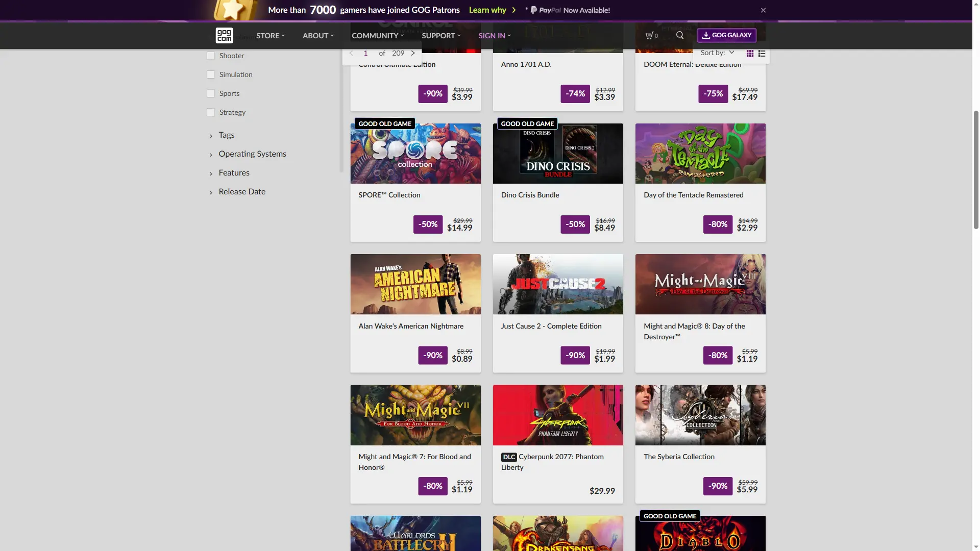980x551 pixels.
Task: Open the Sort by dropdown
Action: pyautogui.click(x=717, y=53)
